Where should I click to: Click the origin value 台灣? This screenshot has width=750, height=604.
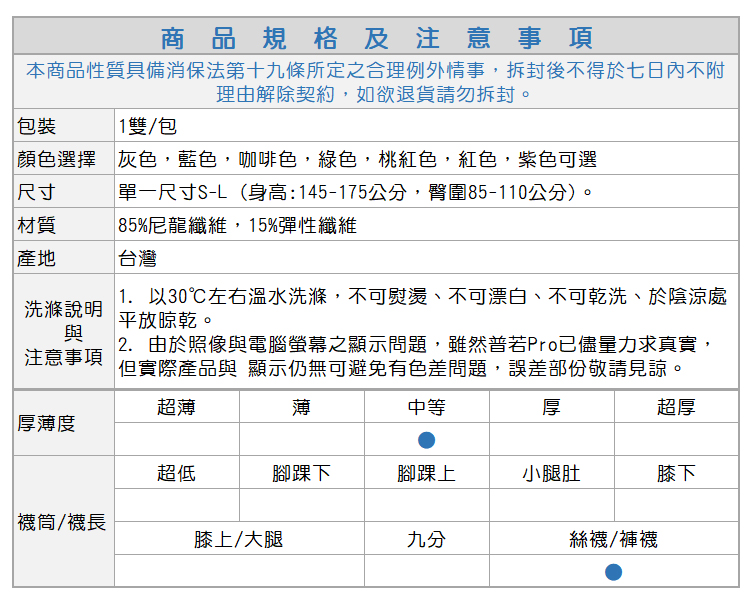coord(138,258)
